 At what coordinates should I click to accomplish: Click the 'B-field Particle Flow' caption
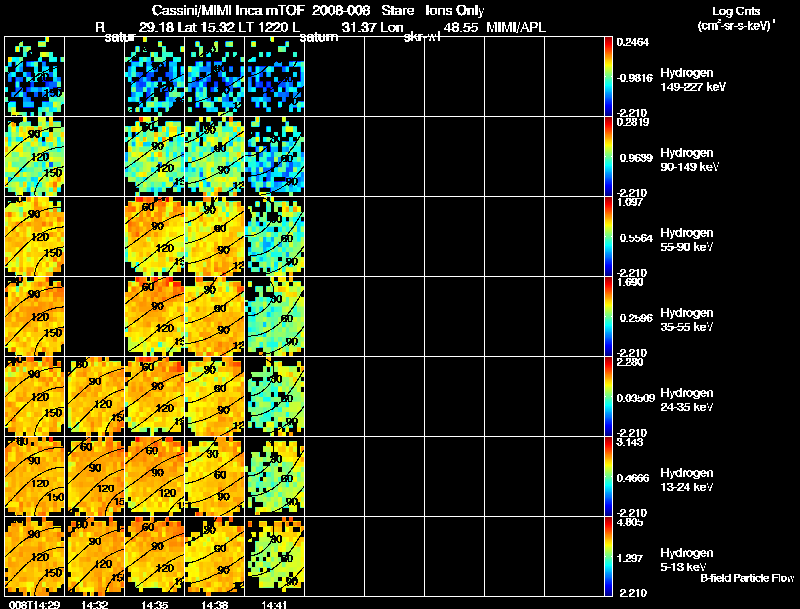[x=747, y=578]
